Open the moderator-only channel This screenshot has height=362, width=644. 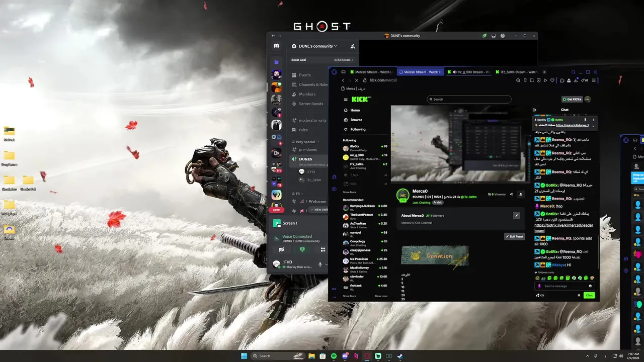click(312, 120)
